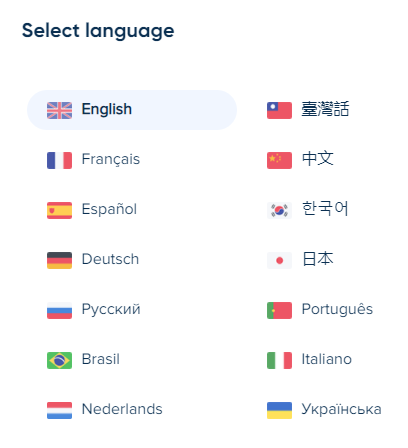Click the Japanese flag icon
The height and width of the screenshot is (448, 408).
coord(279,260)
